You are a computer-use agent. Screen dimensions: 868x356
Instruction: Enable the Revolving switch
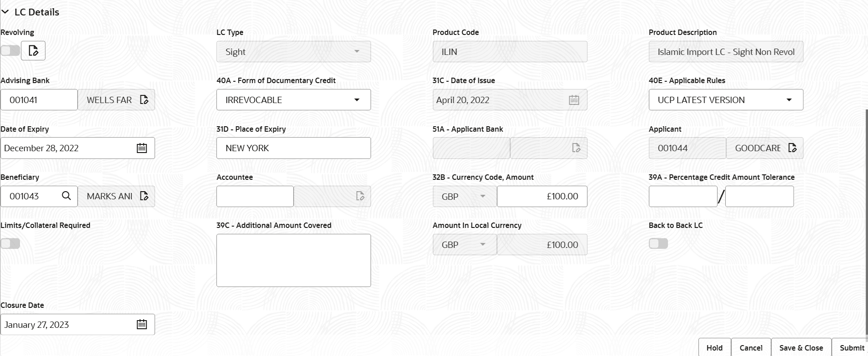pos(10,50)
